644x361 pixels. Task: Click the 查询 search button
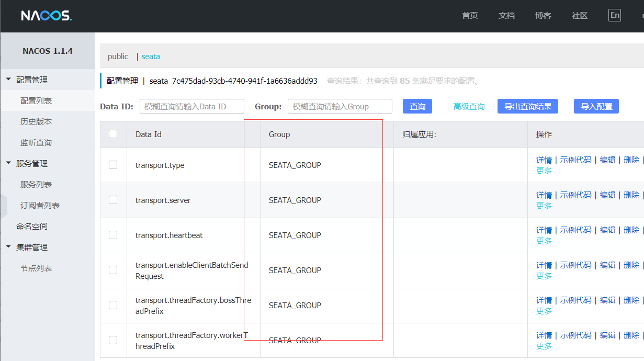click(417, 106)
